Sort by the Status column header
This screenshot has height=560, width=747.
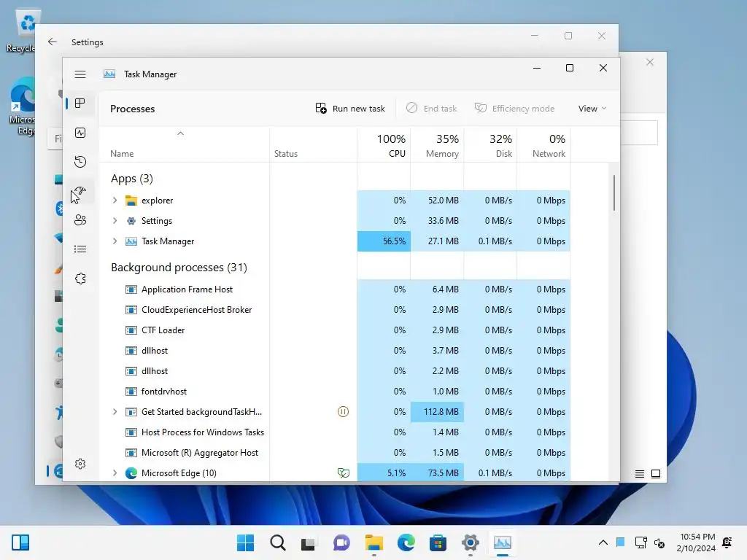(314, 145)
